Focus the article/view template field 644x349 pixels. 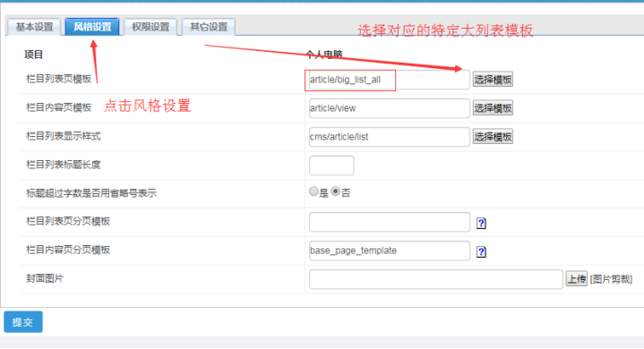390,108
